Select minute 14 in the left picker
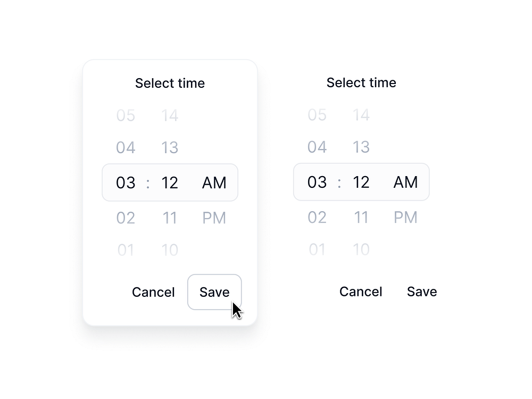 pos(170,115)
